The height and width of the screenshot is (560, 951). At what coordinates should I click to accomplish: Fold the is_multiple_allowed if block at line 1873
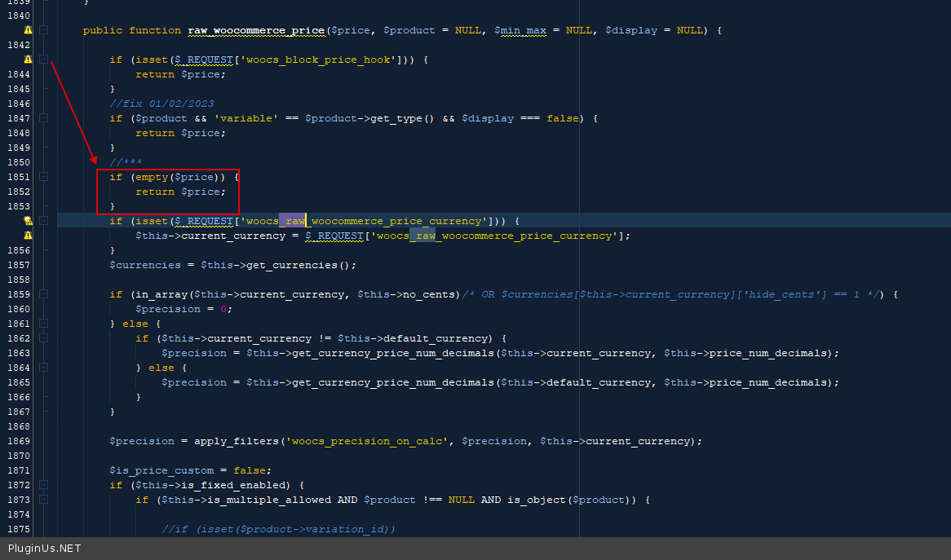[44, 500]
